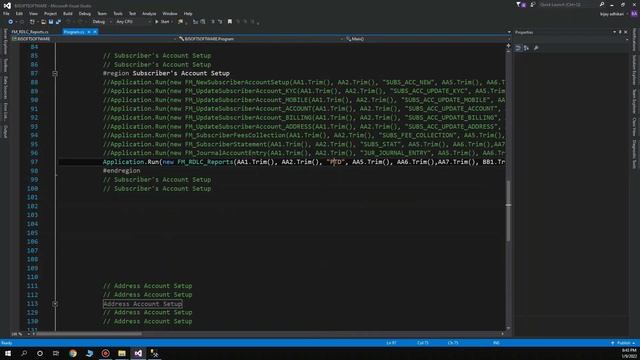
Task: Click the Open File toolbar icon
Action: click(x=43, y=22)
